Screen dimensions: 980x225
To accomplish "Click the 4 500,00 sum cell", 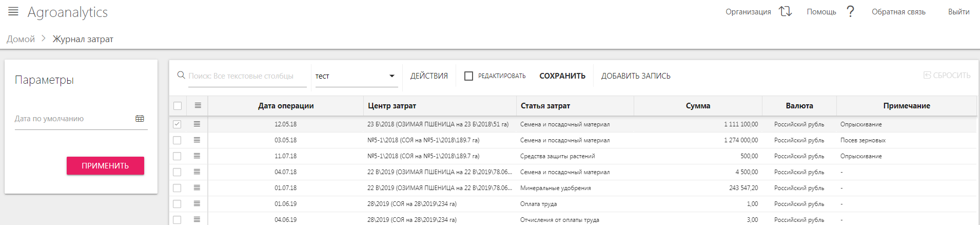I will pyautogui.click(x=698, y=172).
